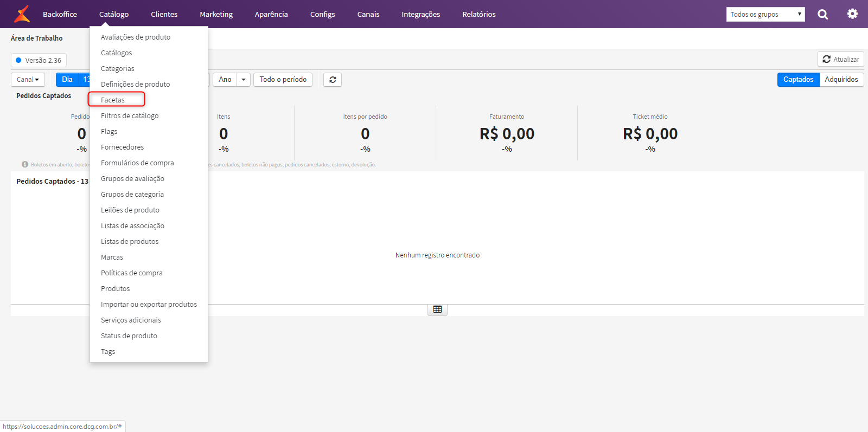Open the Configs menu
868x432 pixels.
[x=322, y=14]
